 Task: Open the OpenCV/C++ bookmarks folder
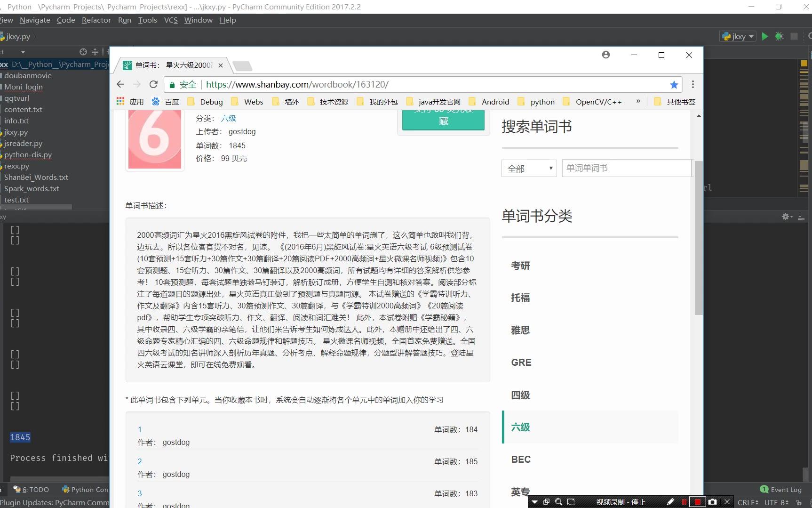(x=592, y=102)
